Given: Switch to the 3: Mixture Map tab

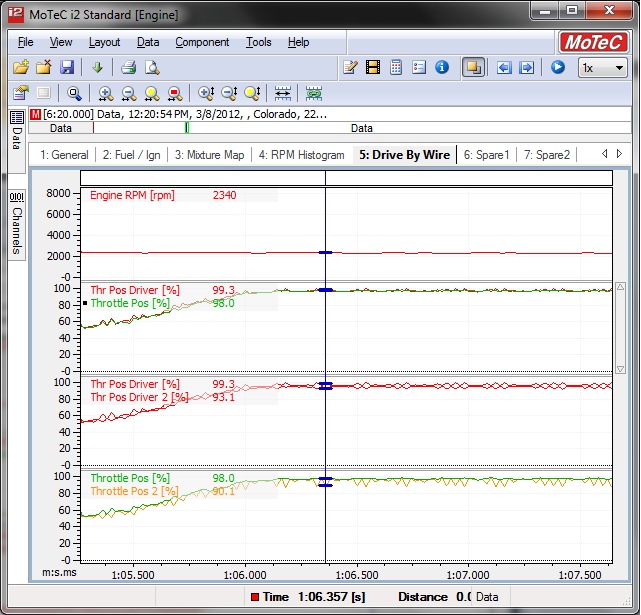Looking at the screenshot, I should (x=209, y=155).
